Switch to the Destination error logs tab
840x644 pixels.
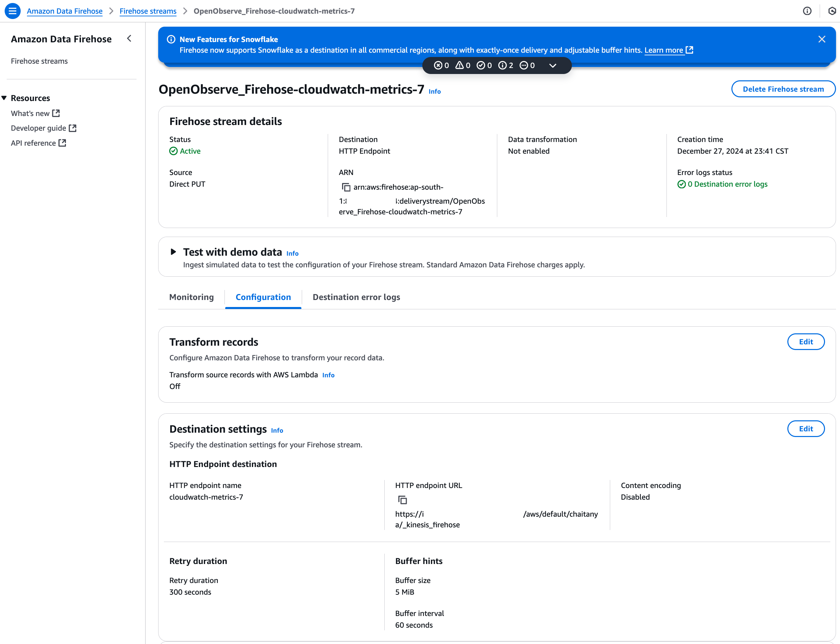click(357, 296)
